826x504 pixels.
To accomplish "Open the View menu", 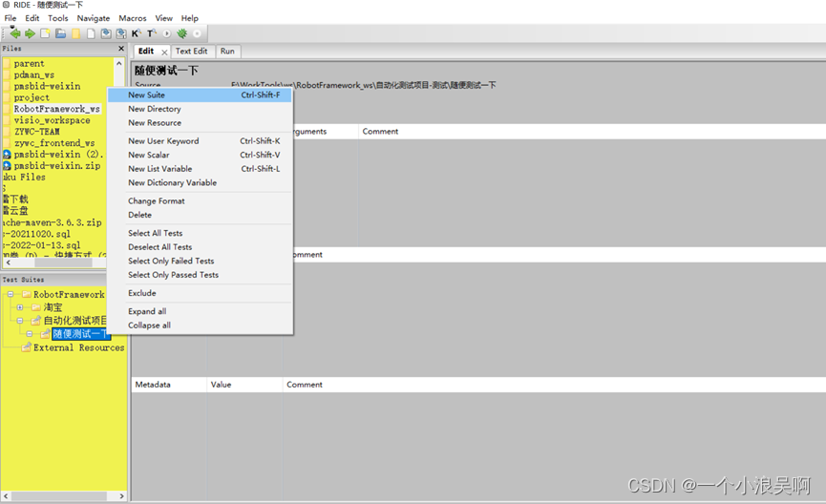I will pos(164,18).
